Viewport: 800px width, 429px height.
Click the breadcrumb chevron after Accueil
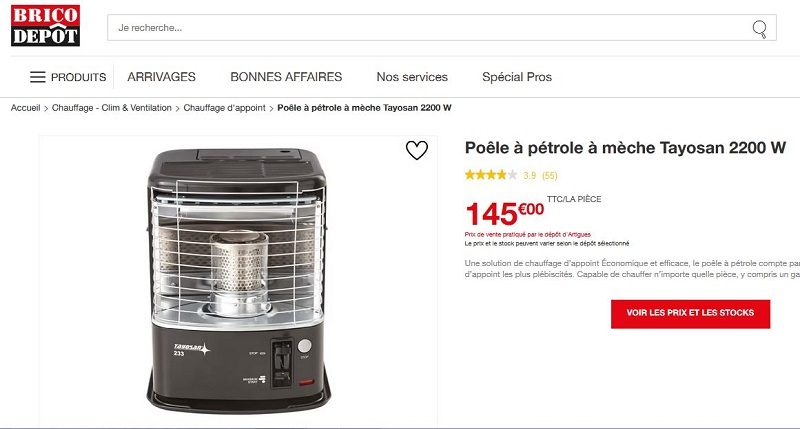(46, 108)
